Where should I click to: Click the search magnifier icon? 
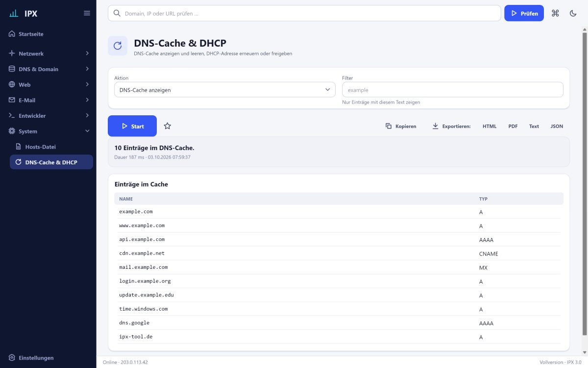tap(117, 13)
